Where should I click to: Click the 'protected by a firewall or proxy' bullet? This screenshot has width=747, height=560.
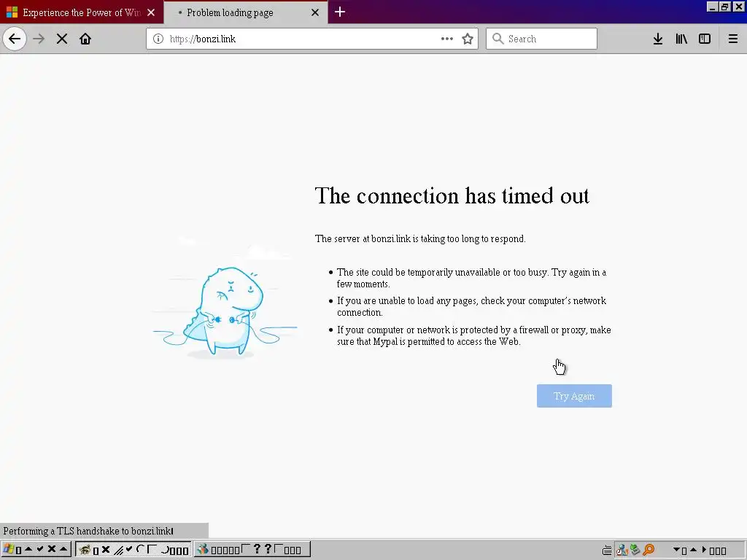pyautogui.click(x=473, y=335)
